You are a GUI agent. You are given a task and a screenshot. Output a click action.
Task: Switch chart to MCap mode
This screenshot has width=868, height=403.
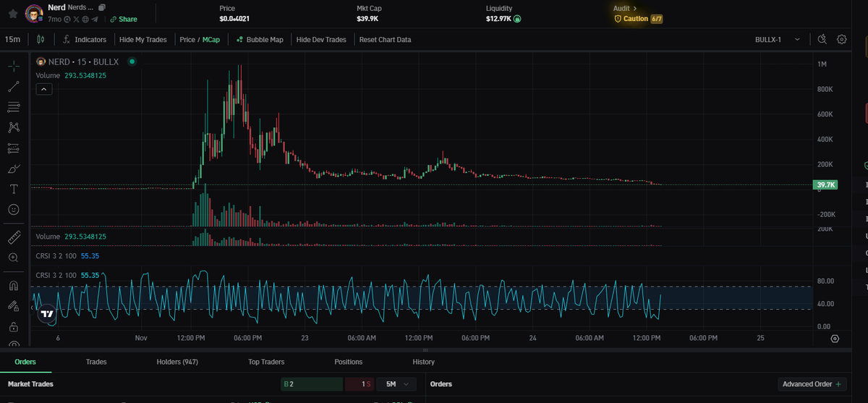point(211,40)
